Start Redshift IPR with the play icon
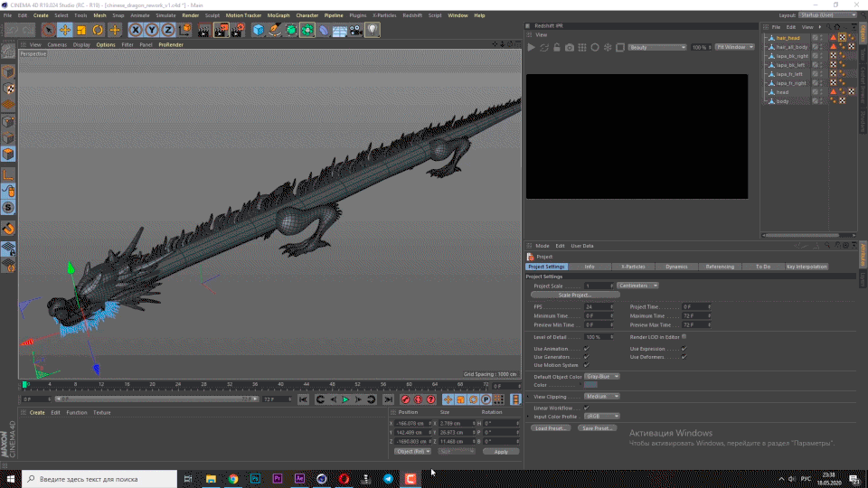 click(x=532, y=47)
